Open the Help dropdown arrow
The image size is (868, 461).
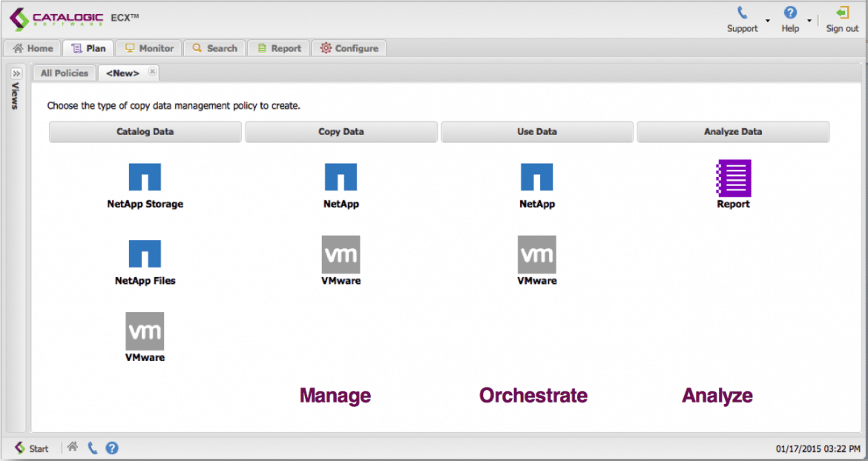809,21
